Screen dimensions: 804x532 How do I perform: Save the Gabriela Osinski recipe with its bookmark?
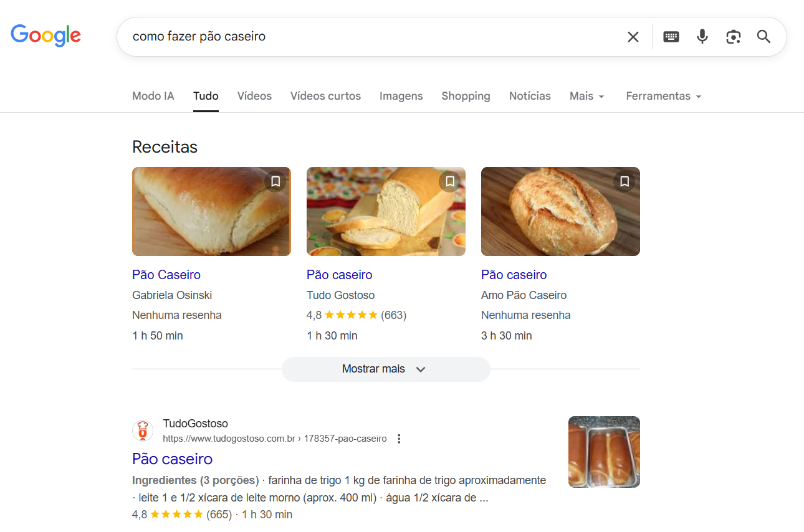tap(275, 181)
